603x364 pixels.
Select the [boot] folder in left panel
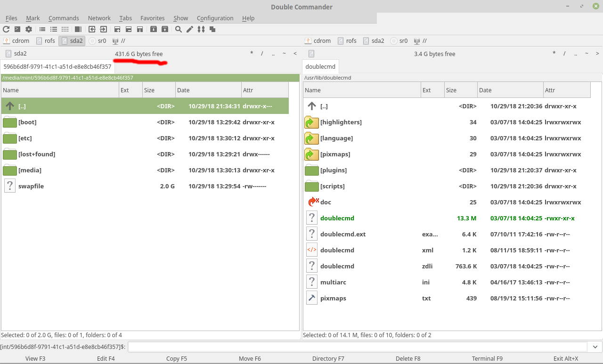pos(145,122)
